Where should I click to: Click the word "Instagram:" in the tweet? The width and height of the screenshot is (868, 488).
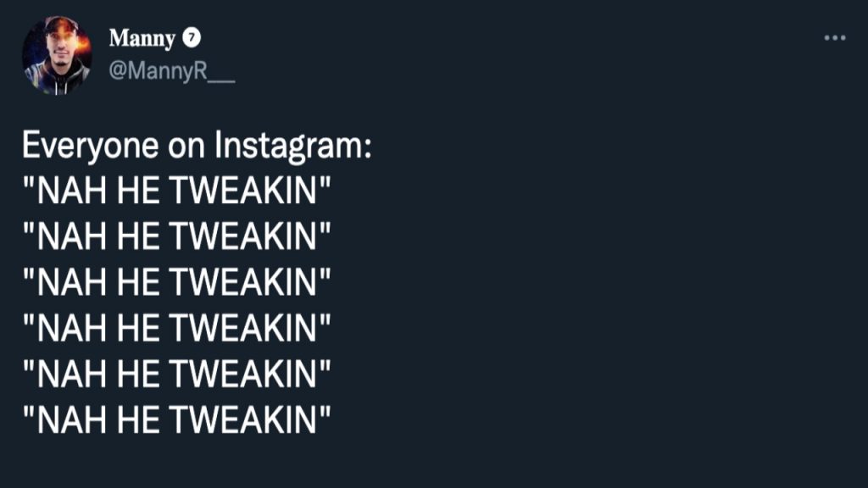click(292, 147)
